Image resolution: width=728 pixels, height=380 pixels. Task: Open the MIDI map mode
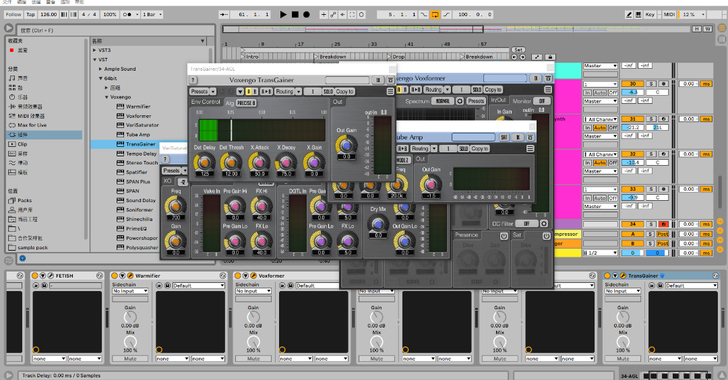coord(669,14)
